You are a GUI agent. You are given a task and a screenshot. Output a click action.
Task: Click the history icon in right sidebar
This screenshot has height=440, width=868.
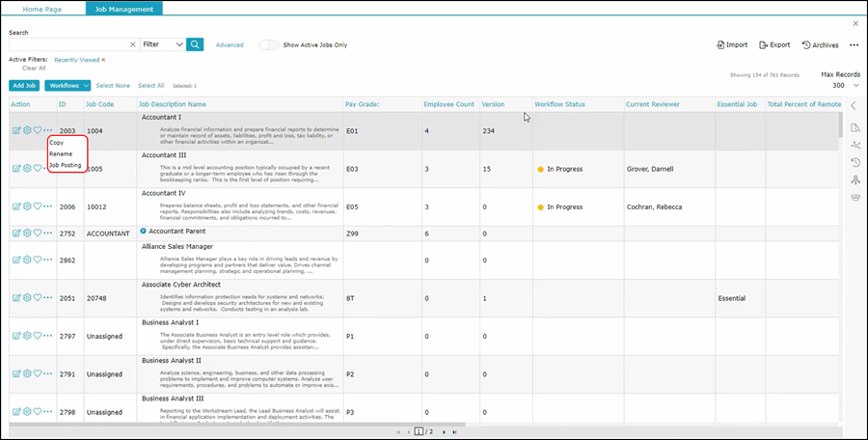pos(854,162)
